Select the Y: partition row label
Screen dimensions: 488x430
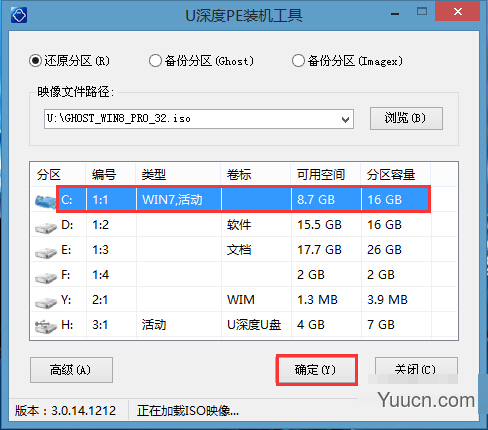pos(66,300)
